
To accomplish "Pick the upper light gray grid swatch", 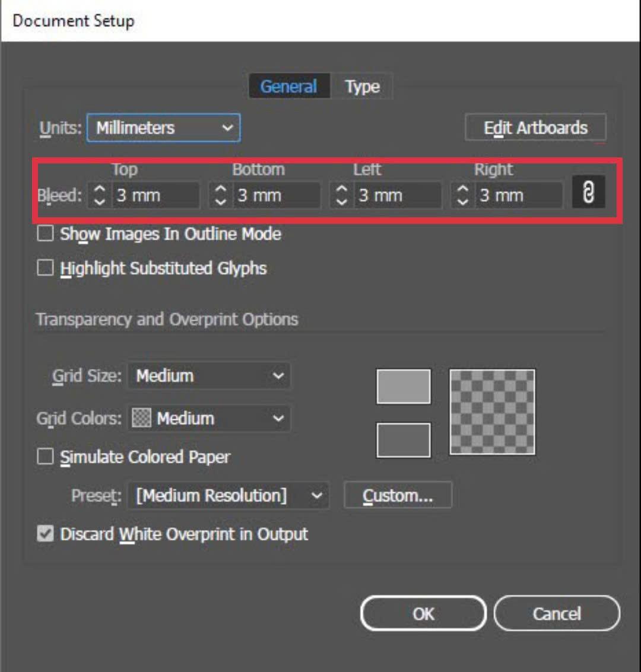I will tap(404, 387).
